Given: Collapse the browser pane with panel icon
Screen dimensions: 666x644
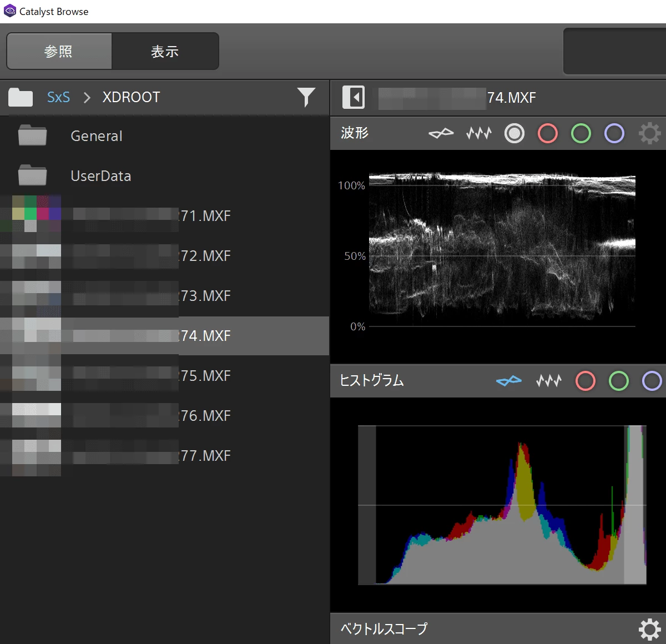Looking at the screenshot, I should click(354, 97).
